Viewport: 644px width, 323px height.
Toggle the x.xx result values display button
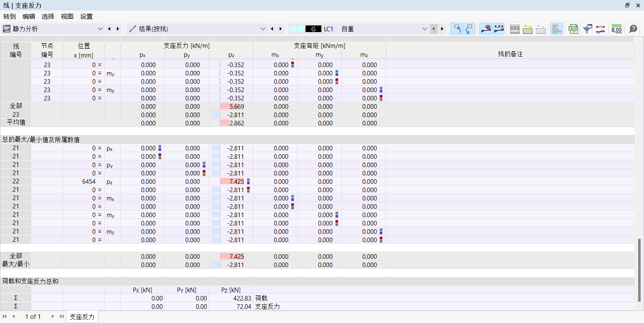pyautogui.click(x=498, y=29)
